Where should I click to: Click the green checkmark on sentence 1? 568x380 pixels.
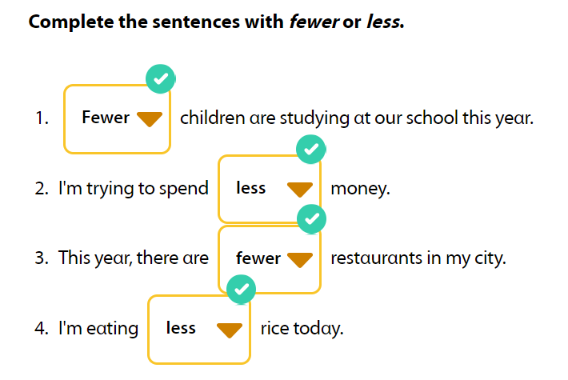pyautogui.click(x=160, y=79)
